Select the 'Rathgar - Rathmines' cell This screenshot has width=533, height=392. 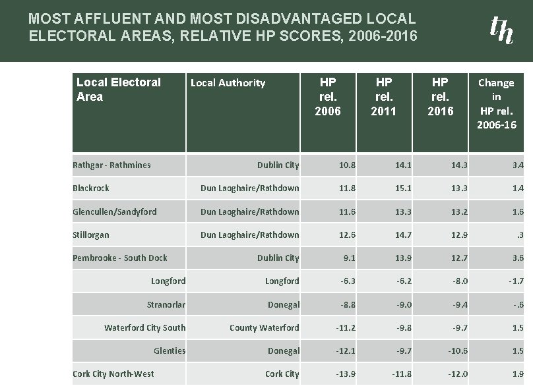[129, 165]
